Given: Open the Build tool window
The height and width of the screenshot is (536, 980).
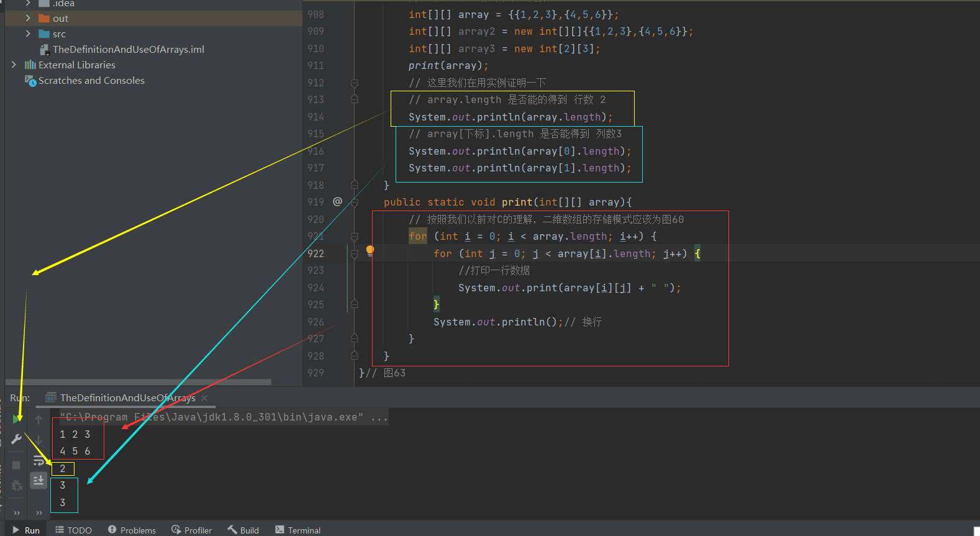Looking at the screenshot, I should click(x=243, y=530).
